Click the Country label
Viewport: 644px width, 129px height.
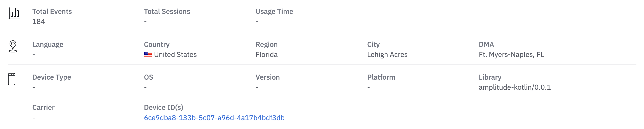[157, 45]
